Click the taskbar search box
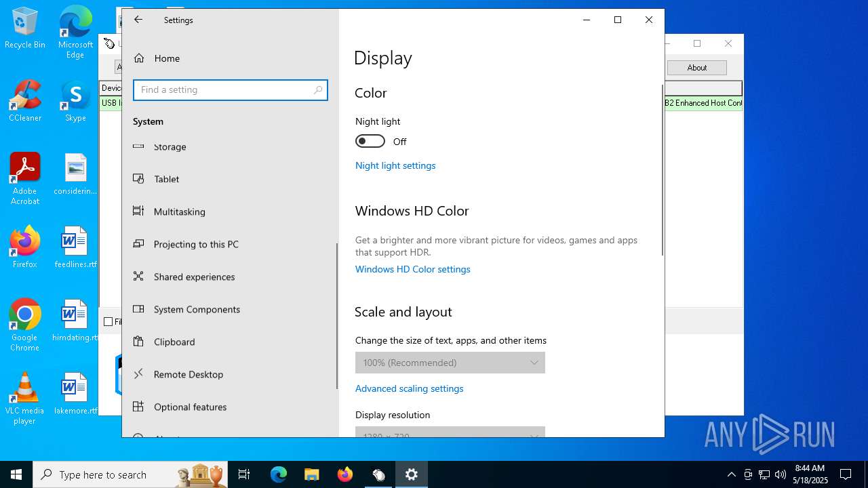868x488 pixels. (x=130, y=474)
